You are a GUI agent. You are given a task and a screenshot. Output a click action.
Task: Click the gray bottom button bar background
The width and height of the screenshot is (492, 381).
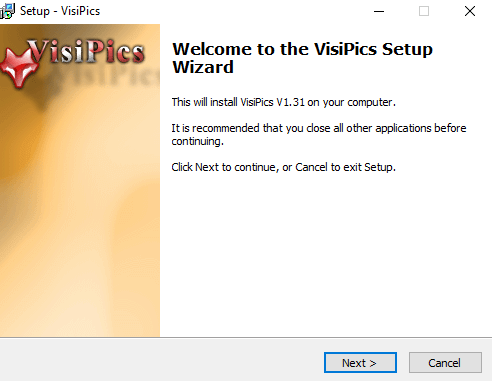[160, 360]
